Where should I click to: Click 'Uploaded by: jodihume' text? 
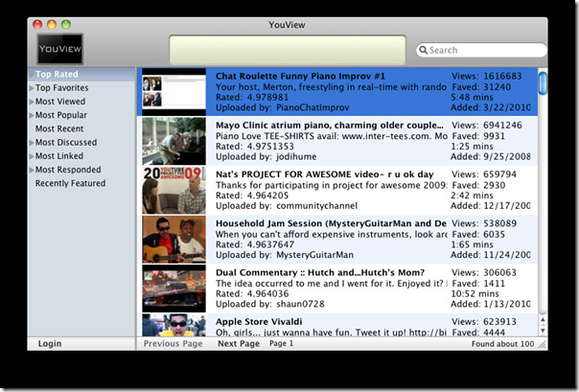click(266, 157)
